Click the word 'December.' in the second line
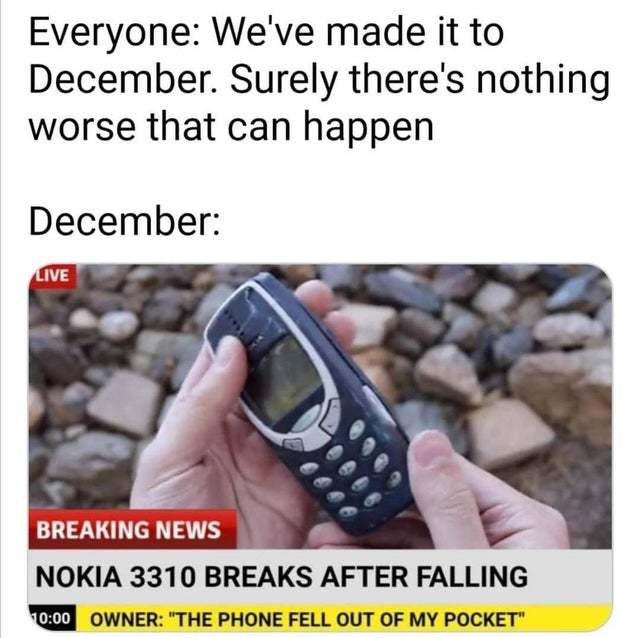The height and width of the screenshot is (638, 640). (124, 79)
